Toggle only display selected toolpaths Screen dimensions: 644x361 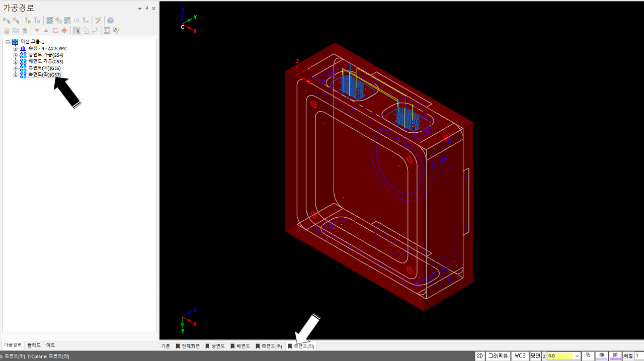tap(76, 31)
